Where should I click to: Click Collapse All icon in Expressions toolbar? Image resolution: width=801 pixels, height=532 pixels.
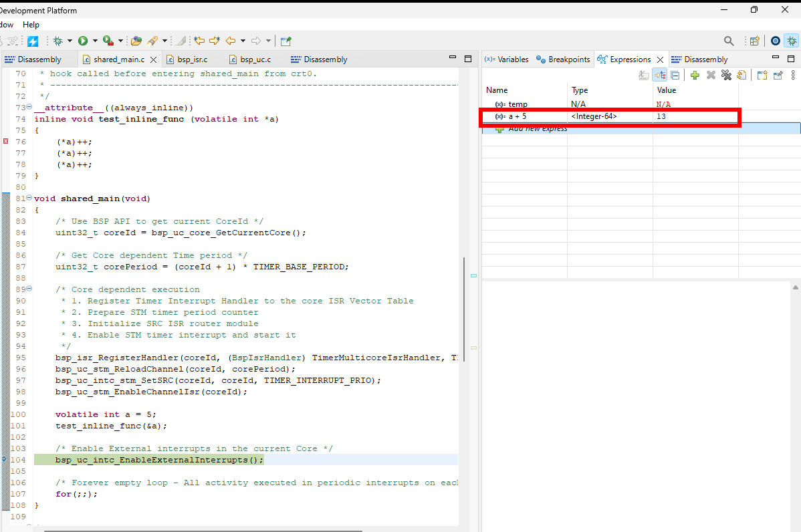coord(675,76)
